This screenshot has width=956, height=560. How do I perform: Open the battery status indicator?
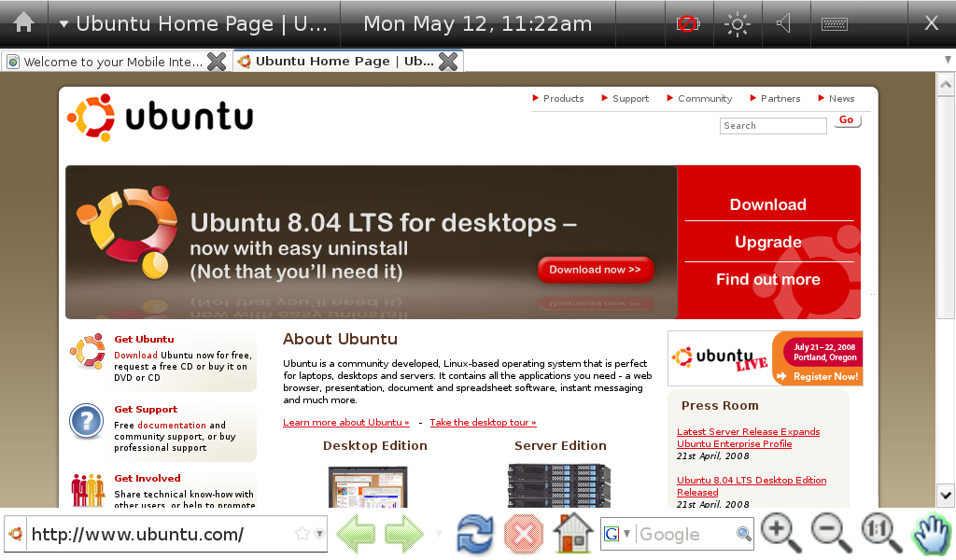[x=688, y=23]
